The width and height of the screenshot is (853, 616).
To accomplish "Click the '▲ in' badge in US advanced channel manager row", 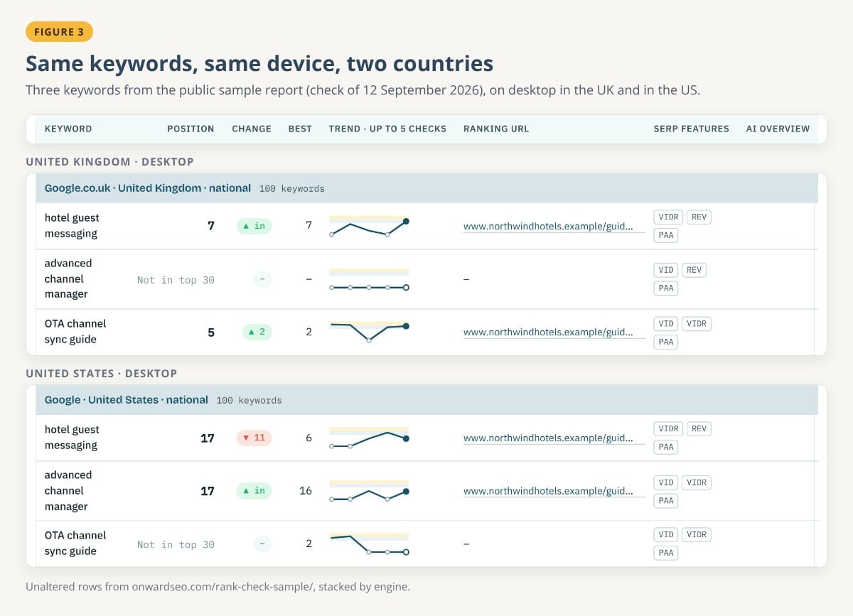I will tap(254, 491).
